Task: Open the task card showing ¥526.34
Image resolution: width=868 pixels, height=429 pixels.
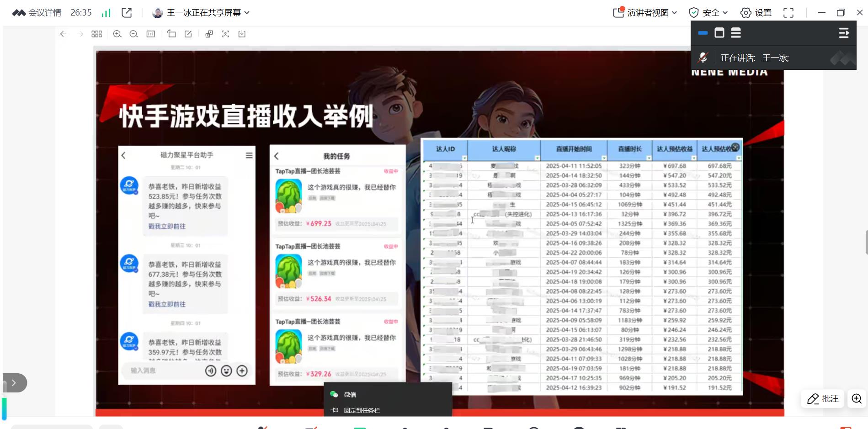Action: pyautogui.click(x=337, y=274)
